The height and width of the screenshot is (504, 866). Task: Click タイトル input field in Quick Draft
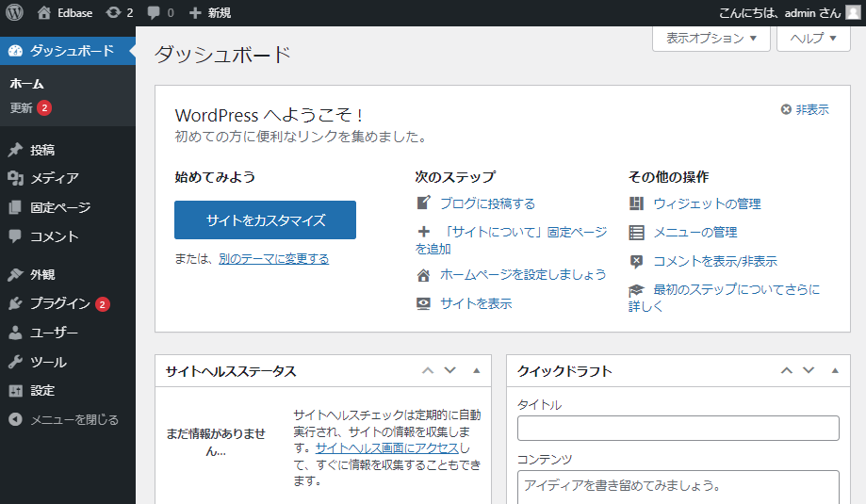click(678, 428)
